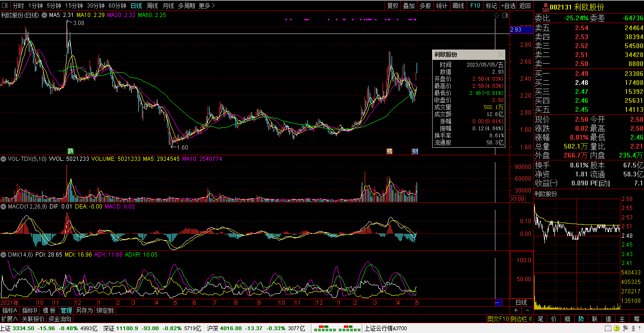Image resolution: width=644 pixels, height=333 pixels.
Task: Select the 15分钟 timeframe
Action: 74,6
